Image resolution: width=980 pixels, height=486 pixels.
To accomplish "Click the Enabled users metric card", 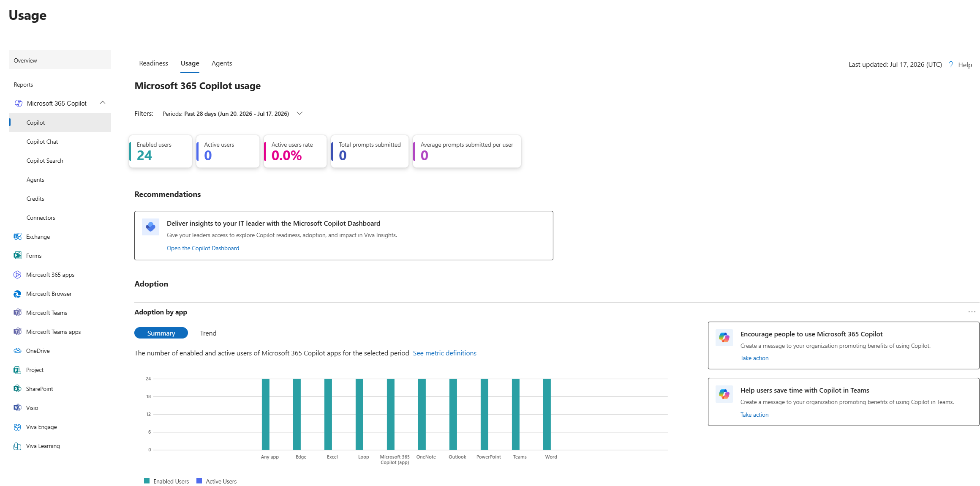I will pyautogui.click(x=161, y=151).
